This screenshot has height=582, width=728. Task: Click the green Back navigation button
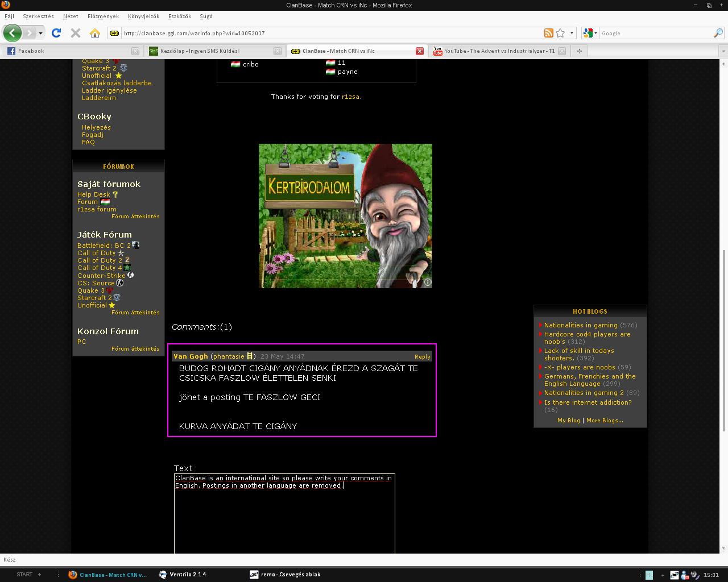point(12,33)
